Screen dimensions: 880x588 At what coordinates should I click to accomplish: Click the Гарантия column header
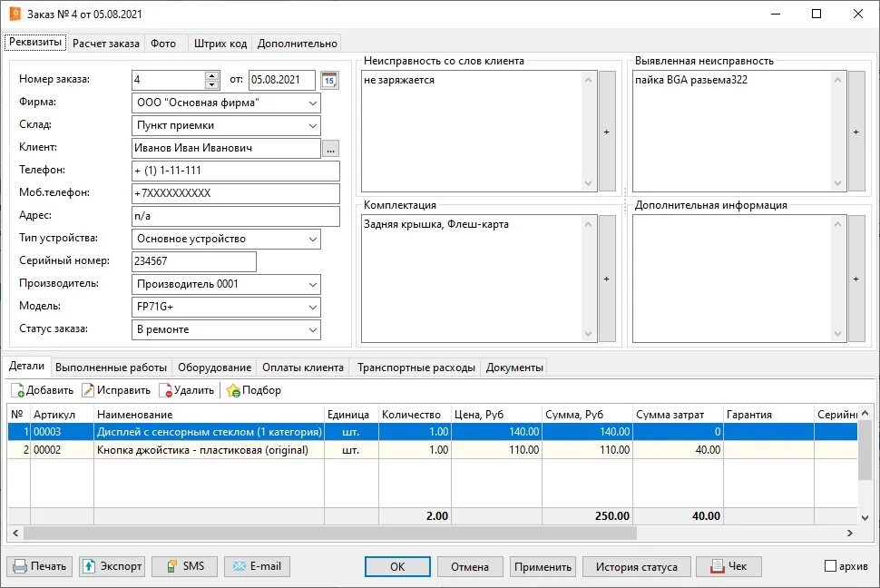click(768, 415)
